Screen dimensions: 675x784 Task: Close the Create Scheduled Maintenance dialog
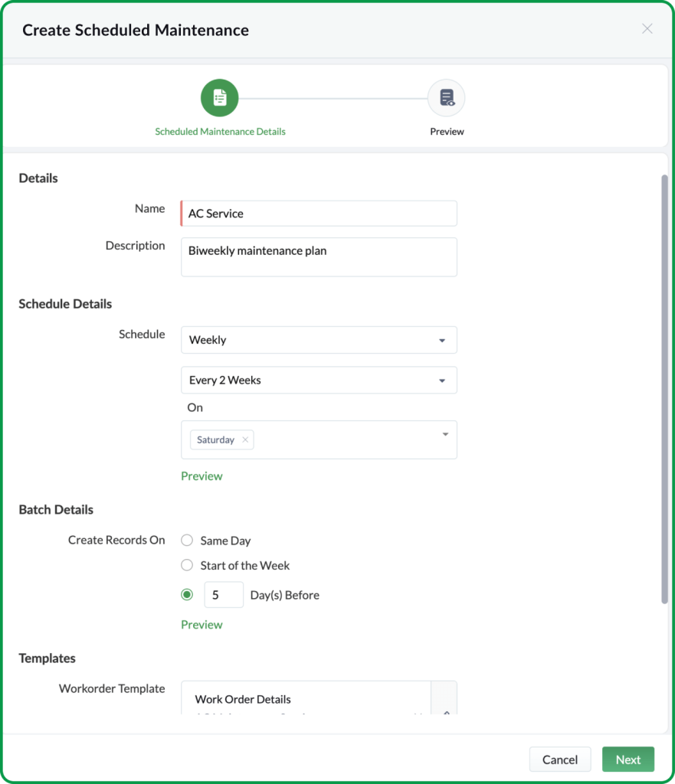[647, 28]
